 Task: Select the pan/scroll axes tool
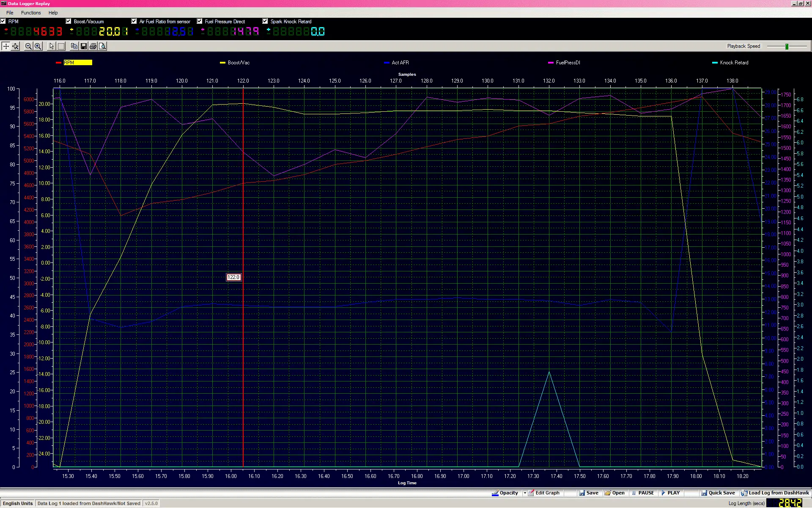(6, 46)
